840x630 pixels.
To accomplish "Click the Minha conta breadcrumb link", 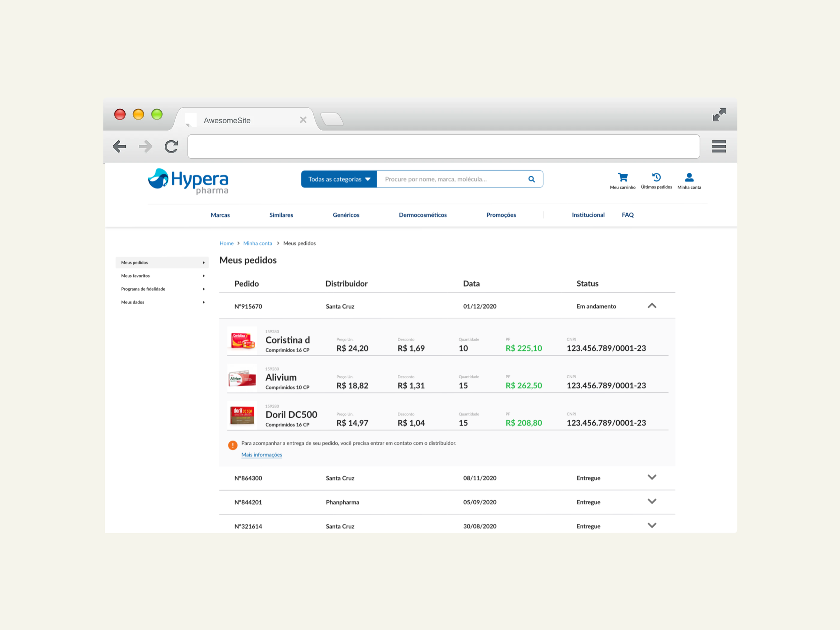I will [x=257, y=243].
